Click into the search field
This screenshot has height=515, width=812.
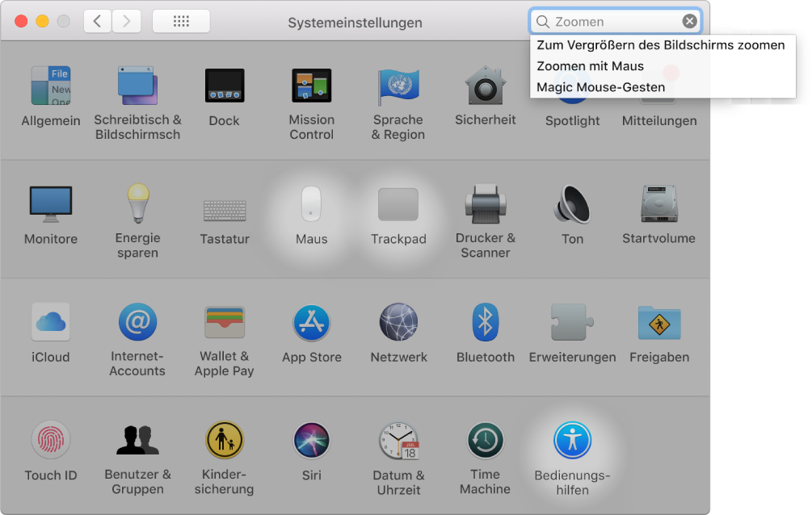(615, 21)
